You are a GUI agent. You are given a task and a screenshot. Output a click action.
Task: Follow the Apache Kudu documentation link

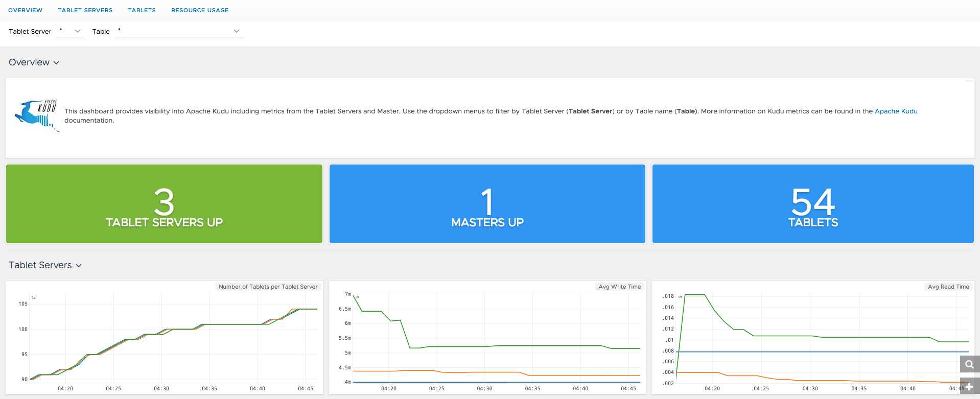click(896, 111)
